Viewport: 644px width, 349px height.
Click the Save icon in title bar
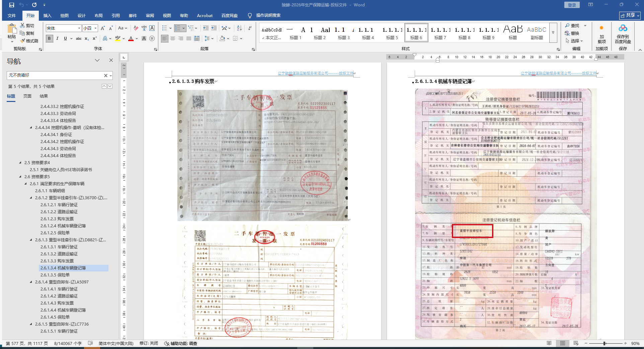[12, 5]
